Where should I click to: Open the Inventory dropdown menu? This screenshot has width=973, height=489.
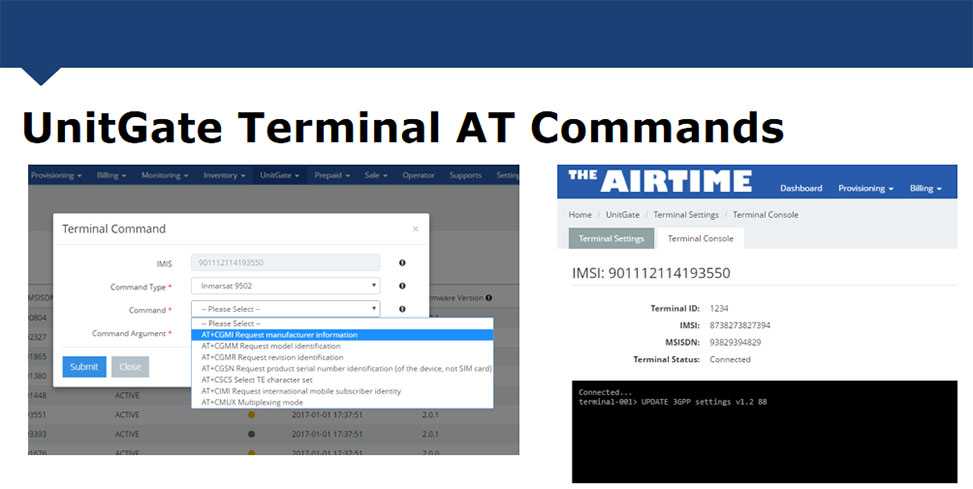point(224,176)
